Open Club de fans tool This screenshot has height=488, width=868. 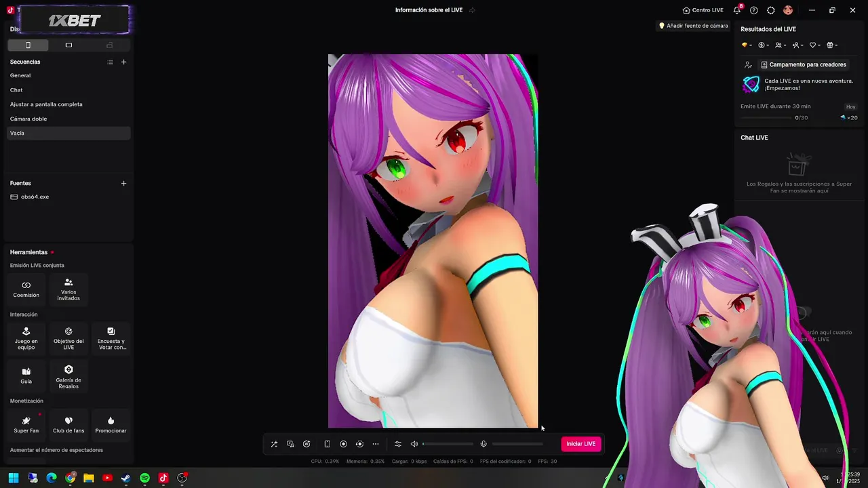click(x=68, y=425)
